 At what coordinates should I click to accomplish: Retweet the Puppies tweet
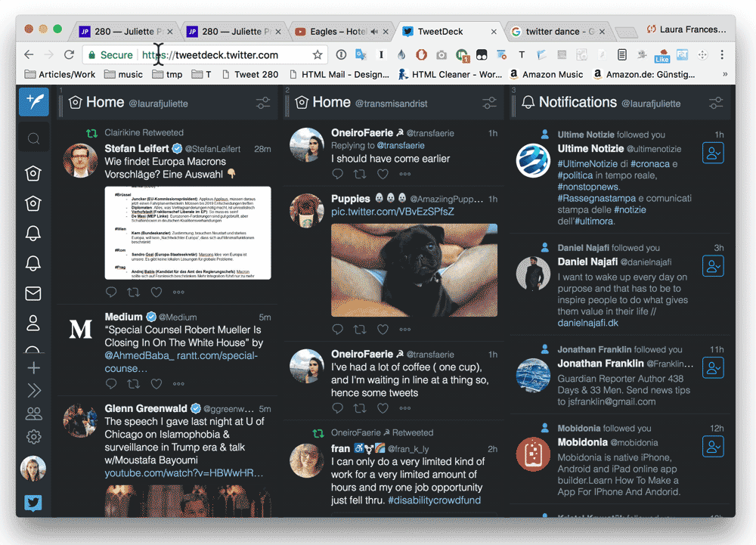tap(360, 330)
